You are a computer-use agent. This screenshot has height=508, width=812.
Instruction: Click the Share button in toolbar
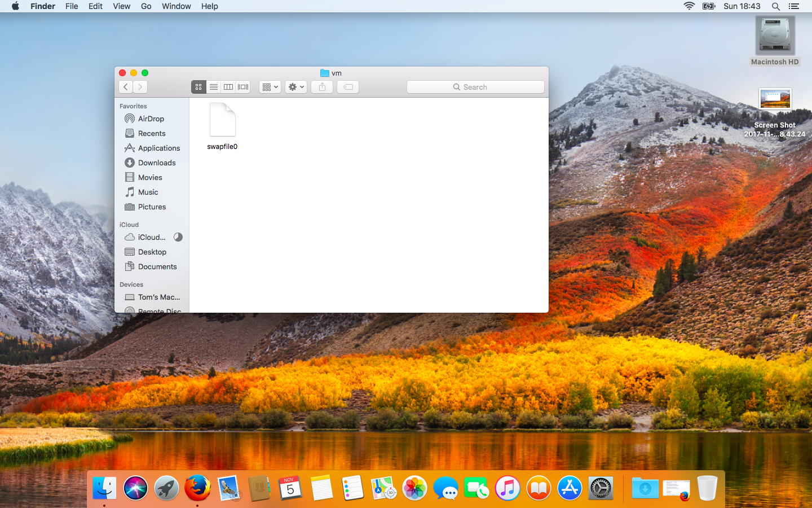coord(323,87)
